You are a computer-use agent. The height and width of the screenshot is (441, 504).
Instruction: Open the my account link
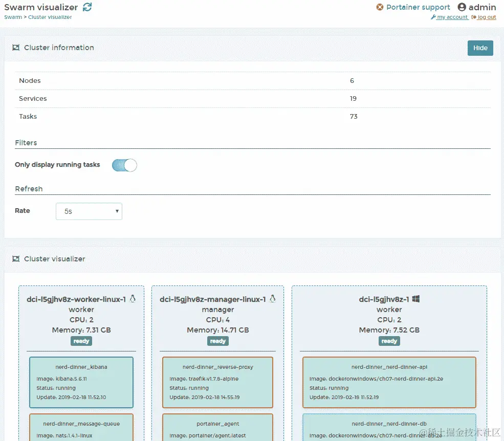pos(452,17)
